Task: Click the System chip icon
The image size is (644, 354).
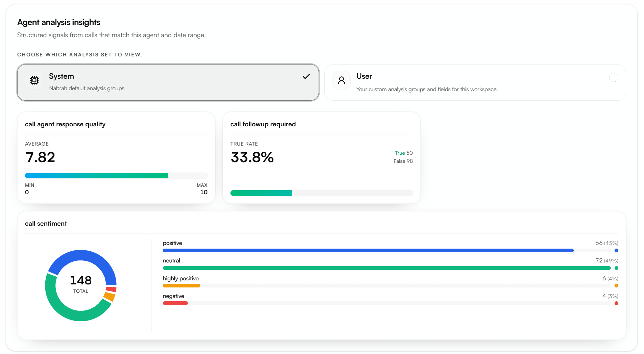Action: [34, 80]
